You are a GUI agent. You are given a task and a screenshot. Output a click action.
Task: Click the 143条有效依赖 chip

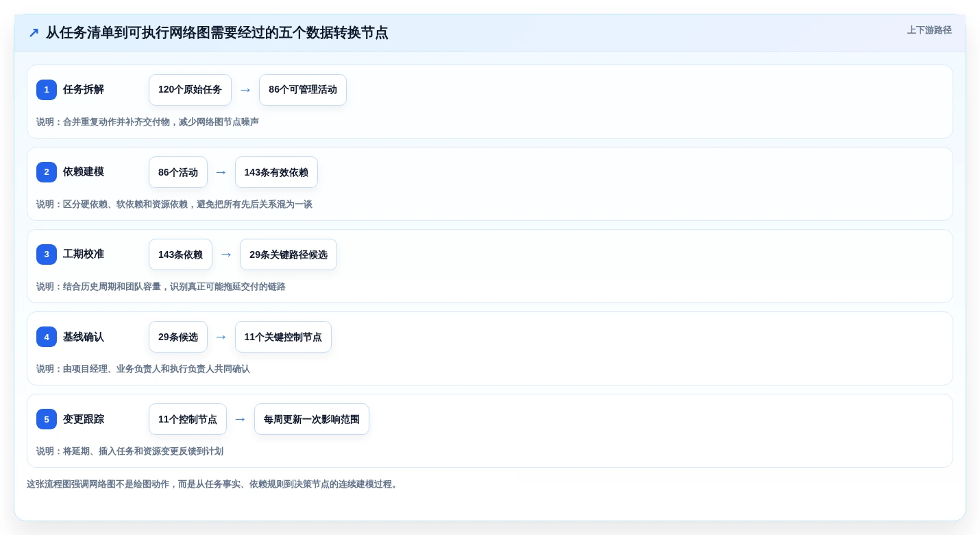pos(276,172)
